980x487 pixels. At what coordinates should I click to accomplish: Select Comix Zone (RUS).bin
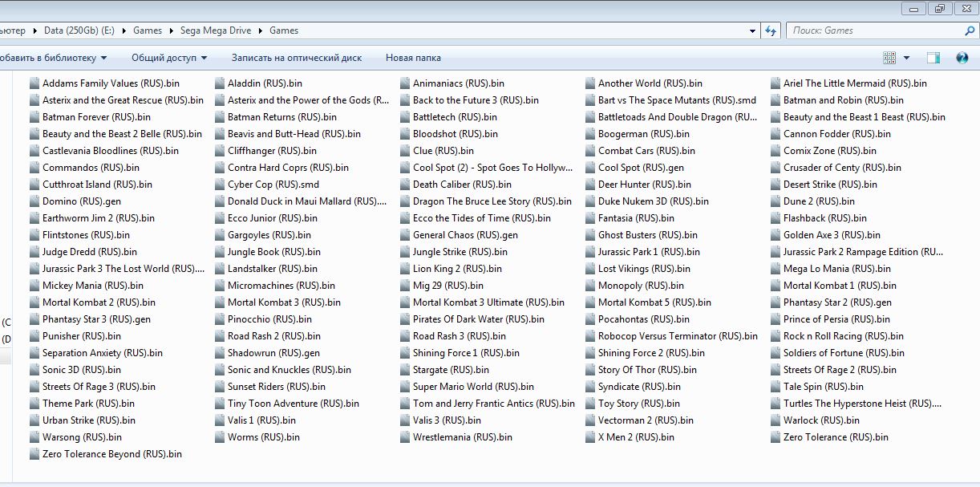pos(824,151)
